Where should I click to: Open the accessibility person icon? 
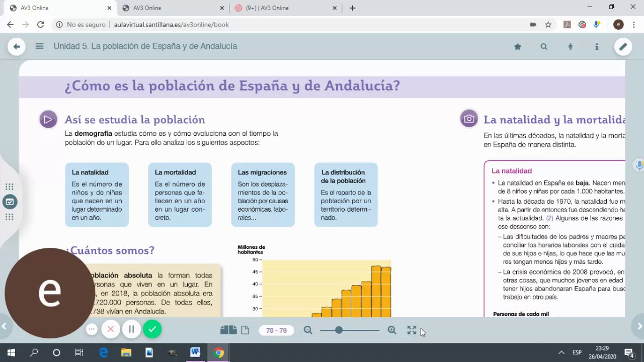click(x=570, y=47)
